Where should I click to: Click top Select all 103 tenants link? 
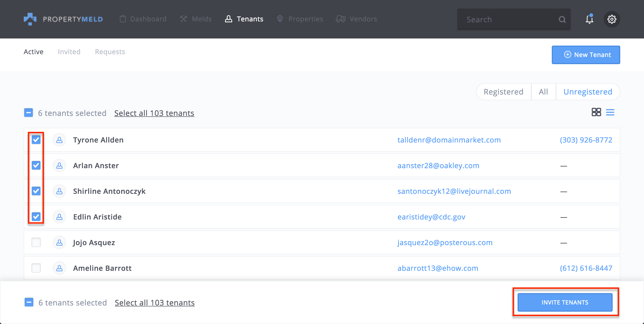pos(154,113)
